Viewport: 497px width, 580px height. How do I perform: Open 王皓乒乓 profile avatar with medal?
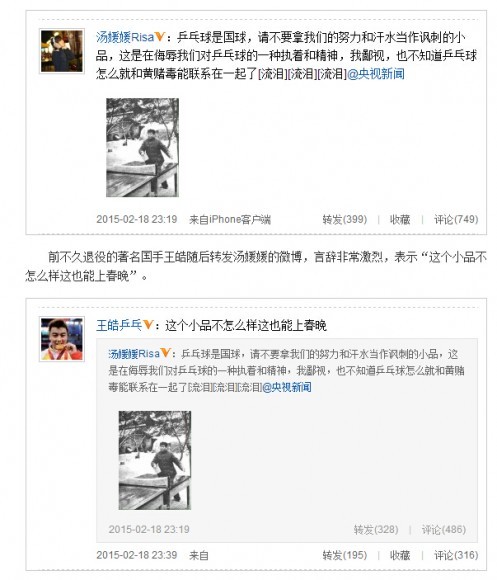[x=62, y=339]
